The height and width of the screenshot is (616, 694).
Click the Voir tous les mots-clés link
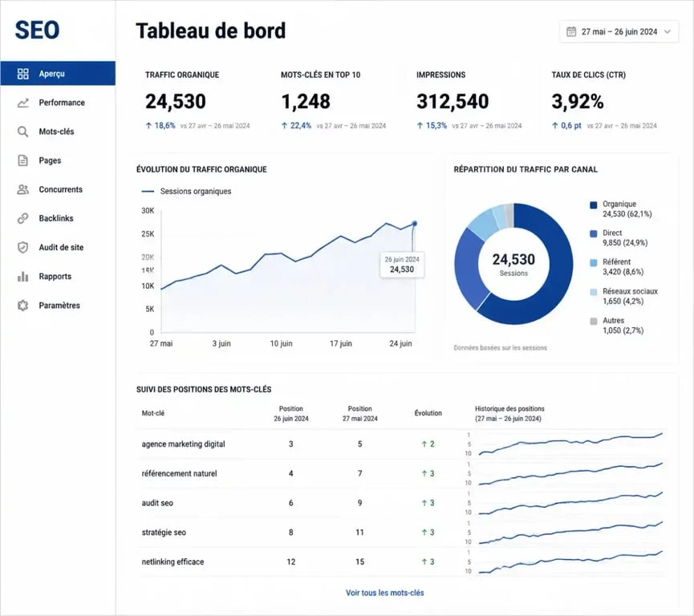384,593
